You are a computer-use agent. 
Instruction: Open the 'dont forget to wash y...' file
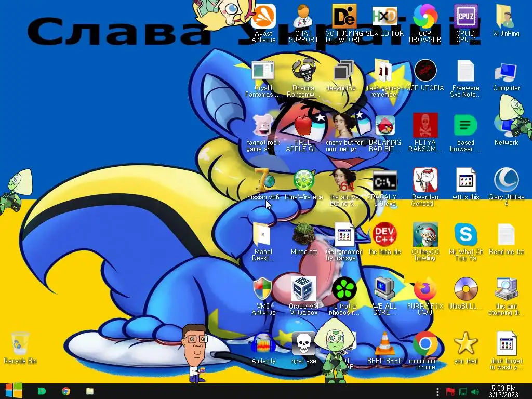(x=506, y=352)
